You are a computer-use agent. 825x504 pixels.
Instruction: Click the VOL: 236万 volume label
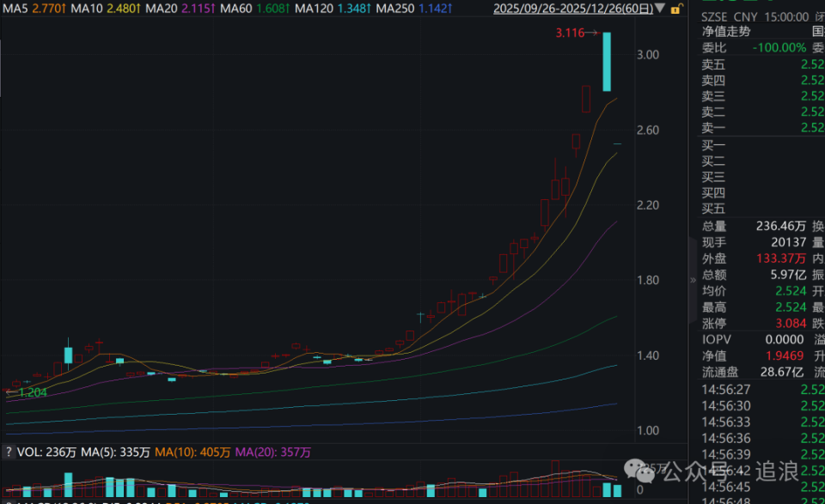pyautogui.click(x=46, y=452)
